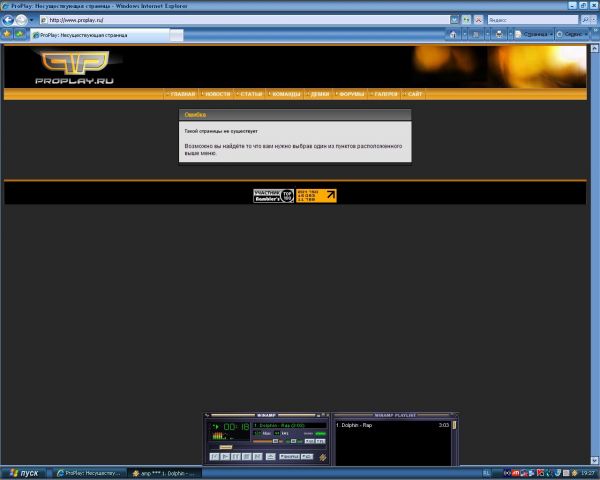Image resolution: width=600 pixels, height=480 pixels.
Task: Click Winamp Pause button
Action: point(236,457)
